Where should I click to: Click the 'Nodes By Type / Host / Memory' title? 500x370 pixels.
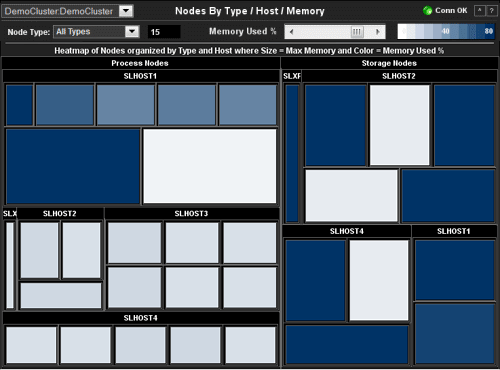(x=250, y=11)
